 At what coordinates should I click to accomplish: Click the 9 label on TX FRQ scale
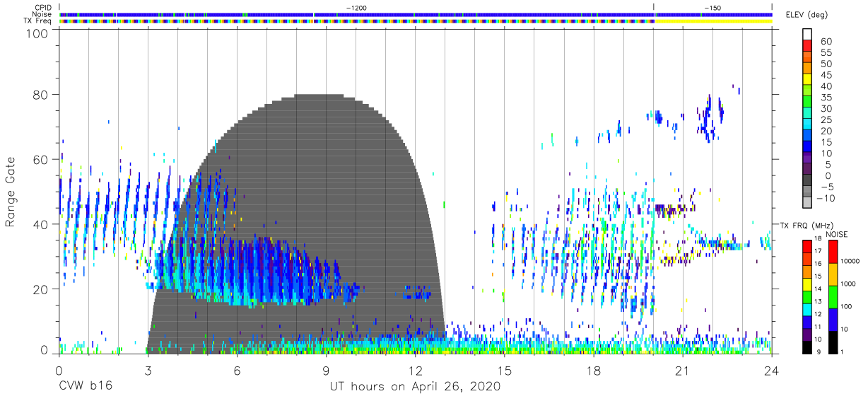820,352
